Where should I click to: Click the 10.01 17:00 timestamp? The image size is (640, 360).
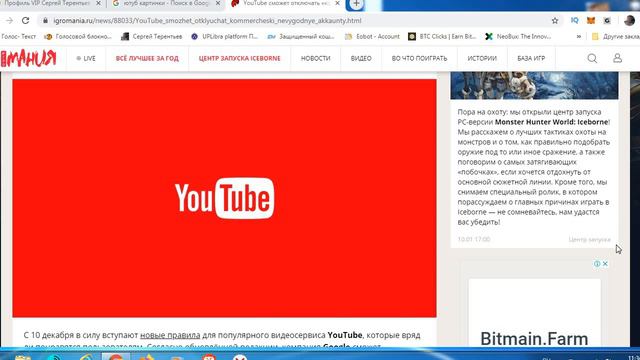point(474,239)
